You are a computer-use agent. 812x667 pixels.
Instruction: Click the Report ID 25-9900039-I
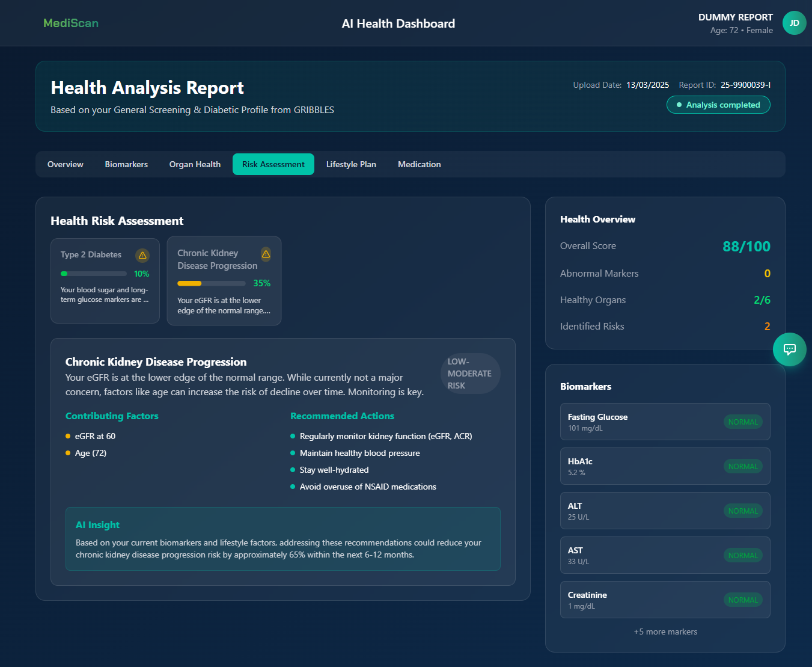(745, 85)
